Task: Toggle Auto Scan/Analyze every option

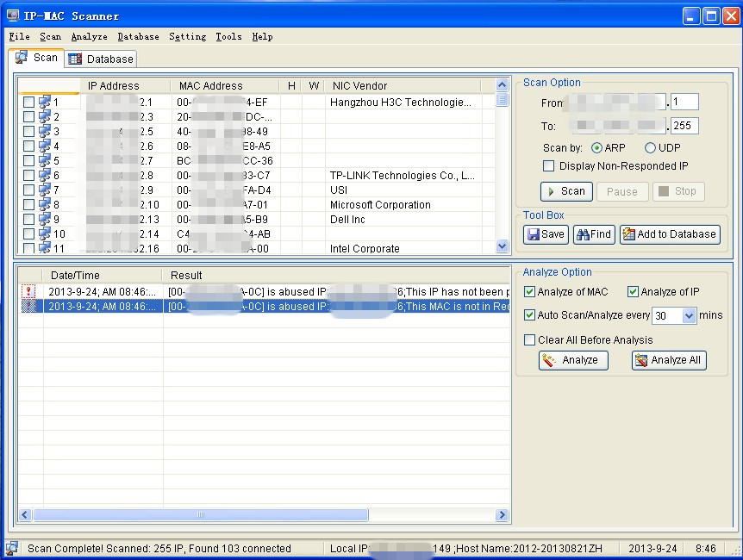Action: tap(529, 315)
